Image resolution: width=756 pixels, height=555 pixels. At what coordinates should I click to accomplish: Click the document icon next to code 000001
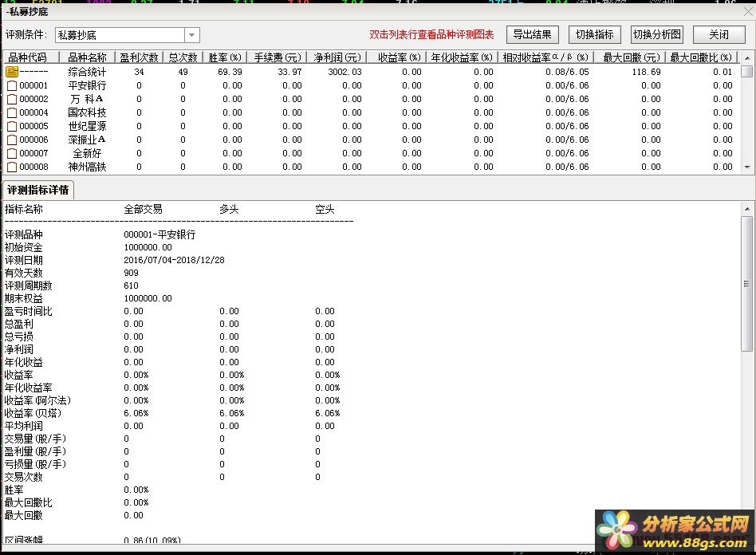coord(12,86)
